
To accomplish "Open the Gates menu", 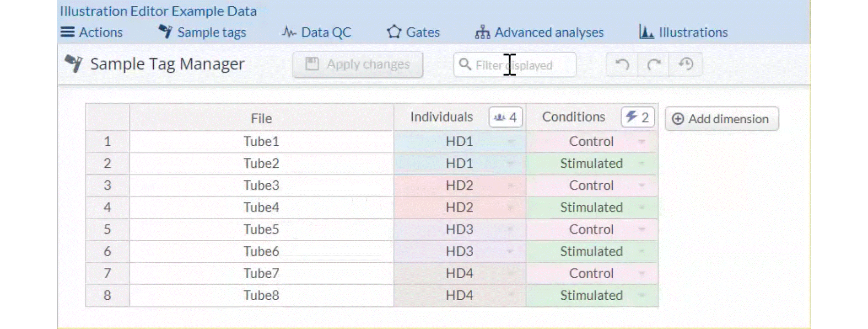I will [413, 32].
